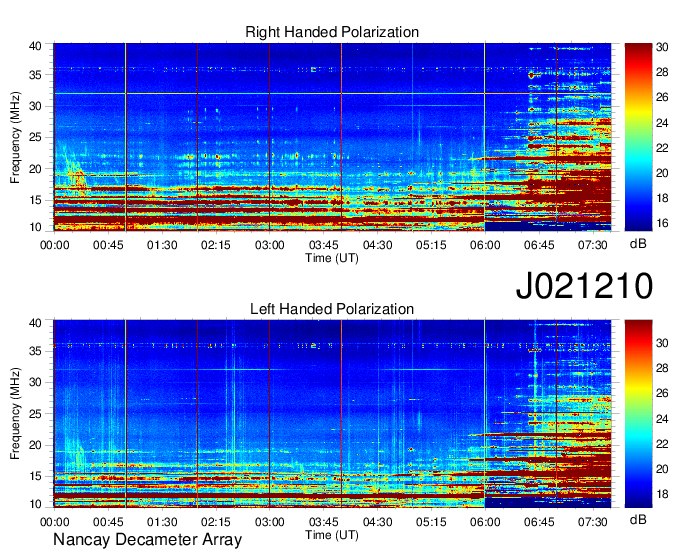Click the '06:45' tick of top plot
This screenshot has width=680, height=552.
[x=539, y=245]
